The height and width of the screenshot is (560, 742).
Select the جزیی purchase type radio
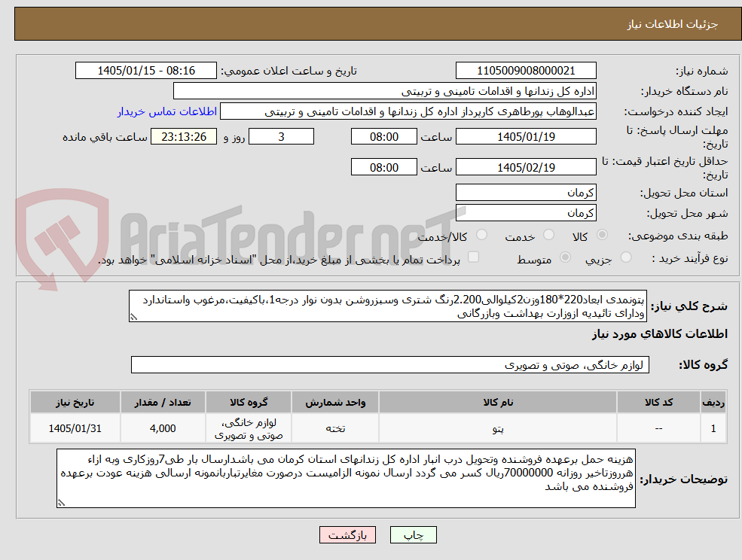626,257
